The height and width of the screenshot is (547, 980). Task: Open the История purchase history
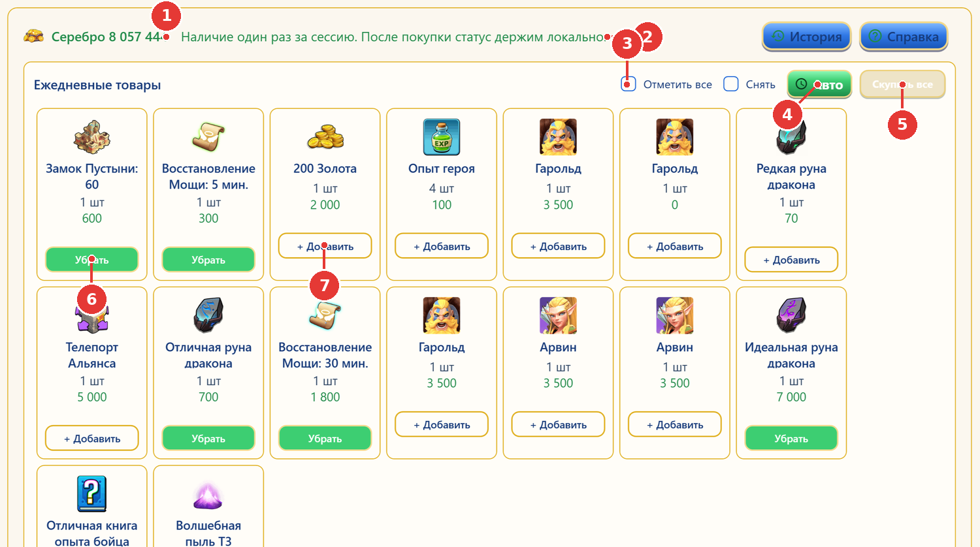tap(807, 37)
